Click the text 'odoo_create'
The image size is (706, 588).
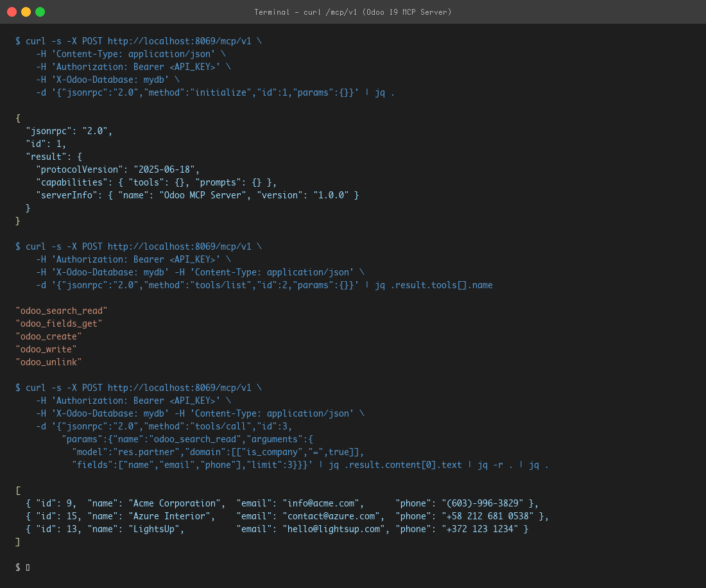(49, 336)
